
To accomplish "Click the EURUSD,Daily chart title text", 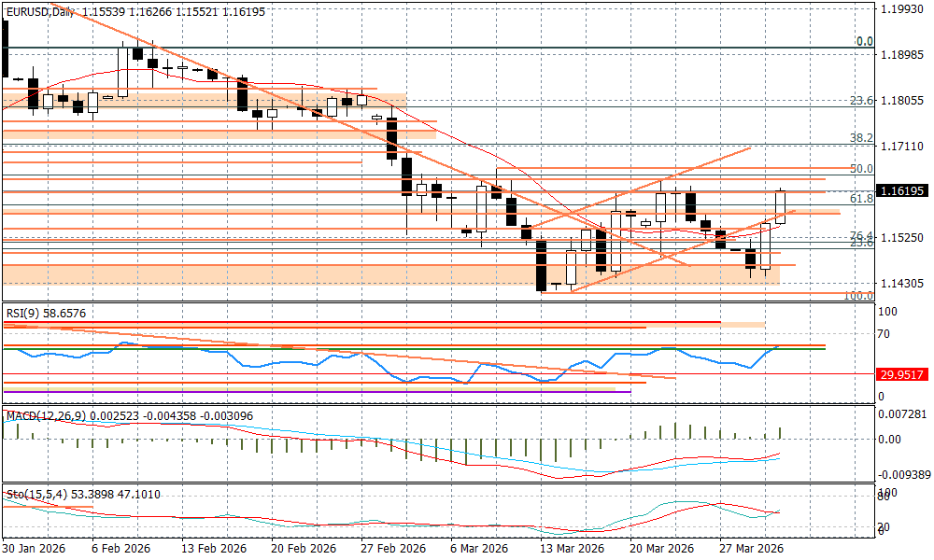I will 41,11.
